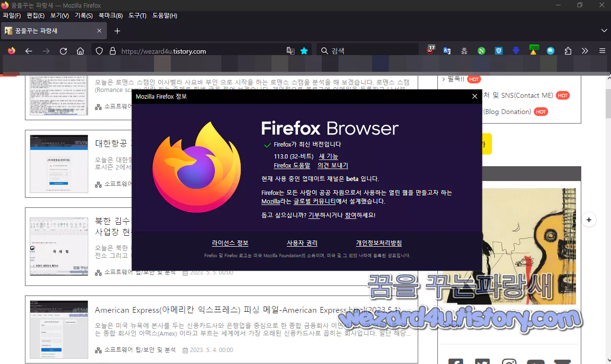Click the blue download arrow extension icon

click(516, 50)
